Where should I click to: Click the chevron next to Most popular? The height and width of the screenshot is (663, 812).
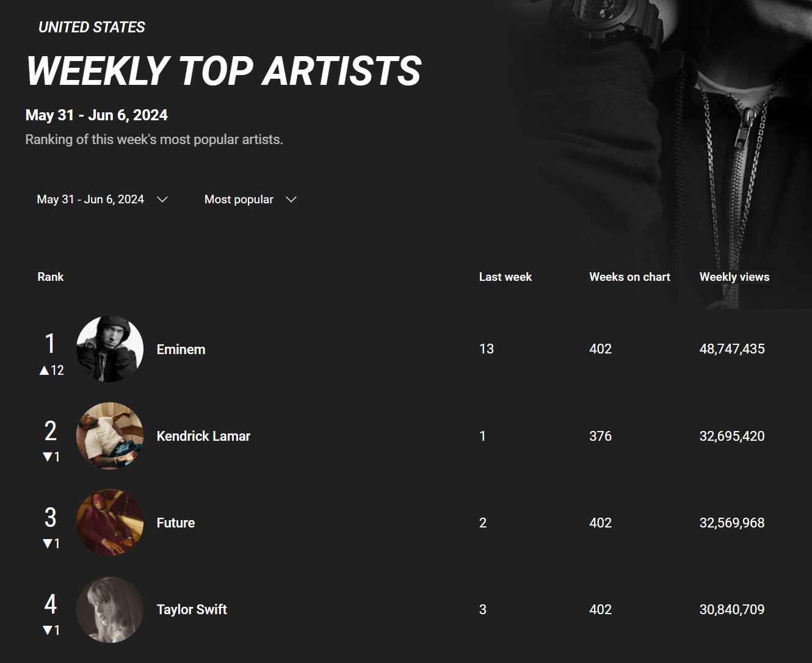[291, 200]
